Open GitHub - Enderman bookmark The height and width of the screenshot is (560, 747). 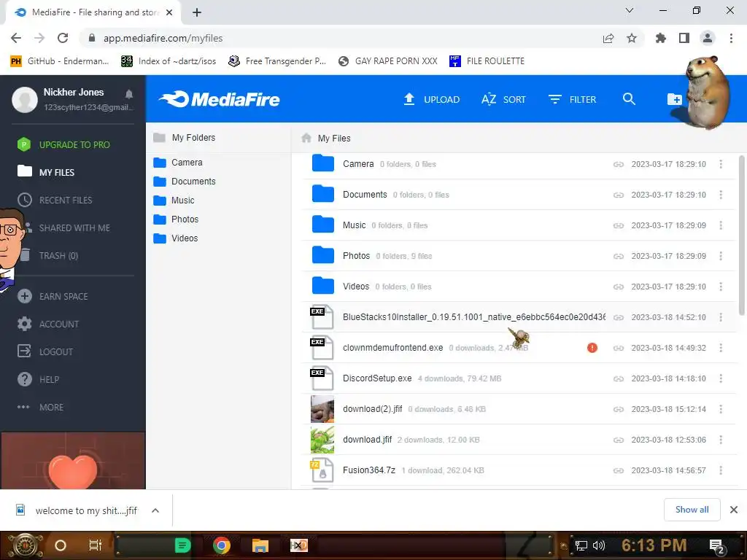(60, 61)
